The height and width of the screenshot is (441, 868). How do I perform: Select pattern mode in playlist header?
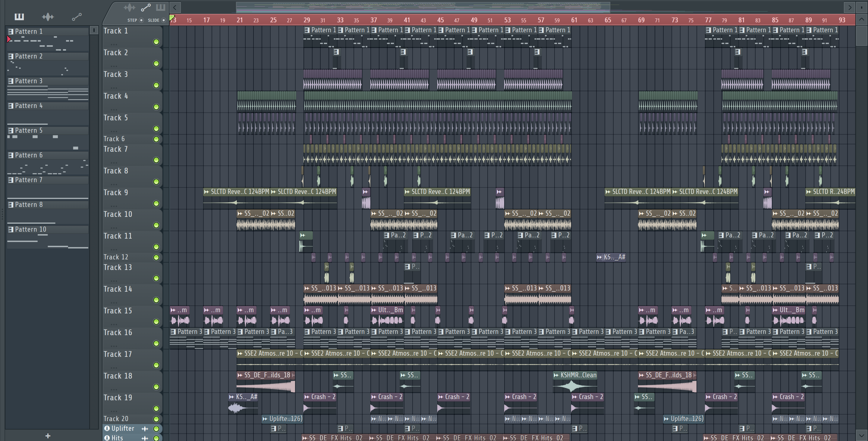pos(161,8)
